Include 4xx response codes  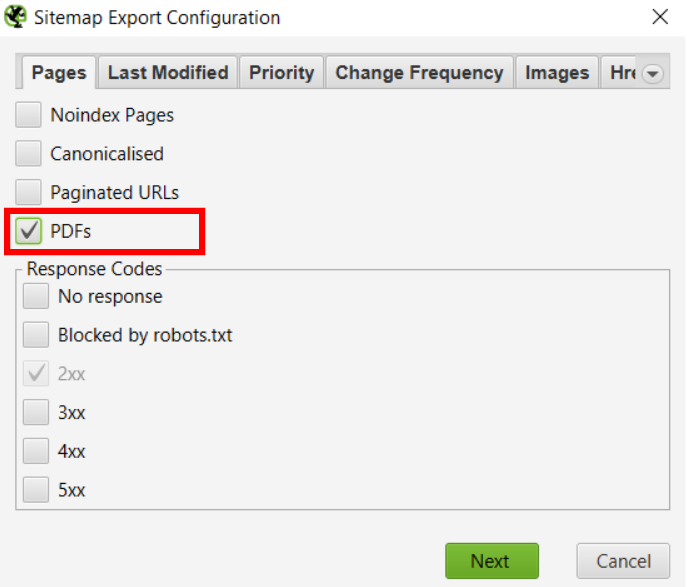pos(36,451)
